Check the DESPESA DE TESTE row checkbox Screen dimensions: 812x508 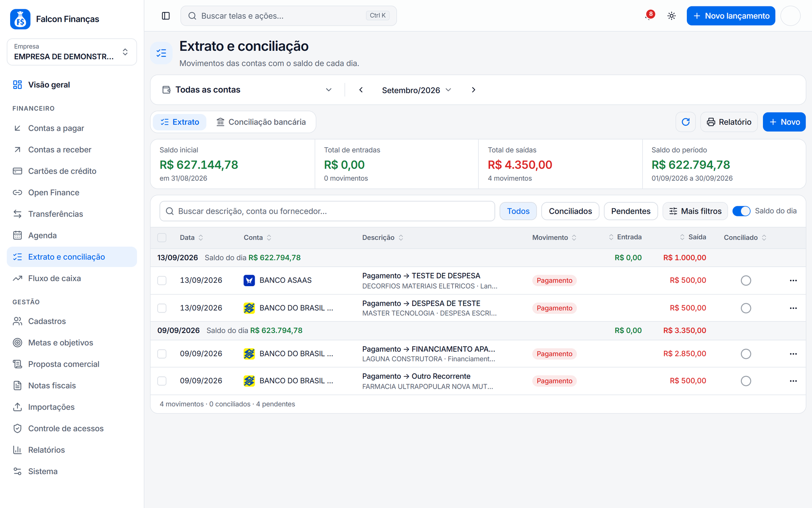pyautogui.click(x=162, y=308)
